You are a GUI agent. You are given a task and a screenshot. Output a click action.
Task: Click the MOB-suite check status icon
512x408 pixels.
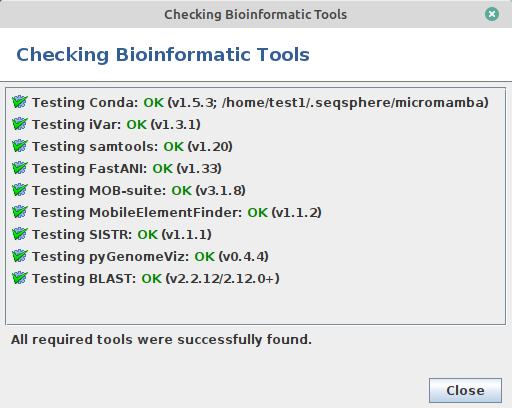click(19, 190)
